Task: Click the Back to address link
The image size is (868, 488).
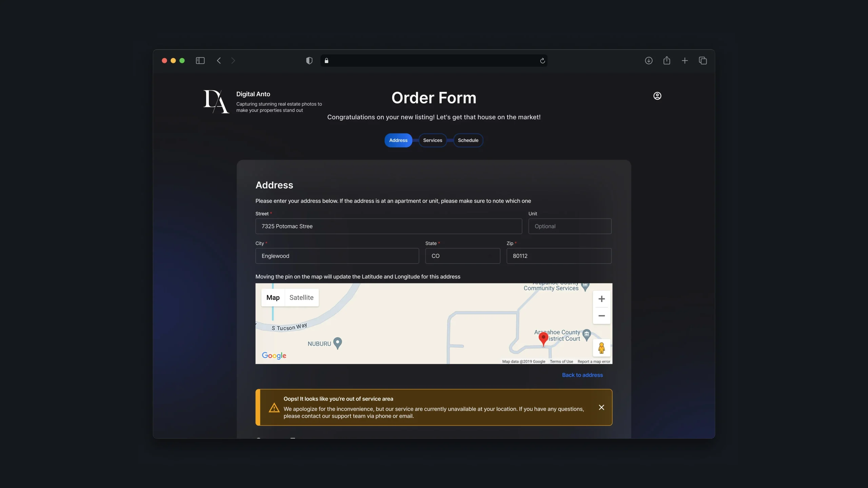Action: (582, 375)
